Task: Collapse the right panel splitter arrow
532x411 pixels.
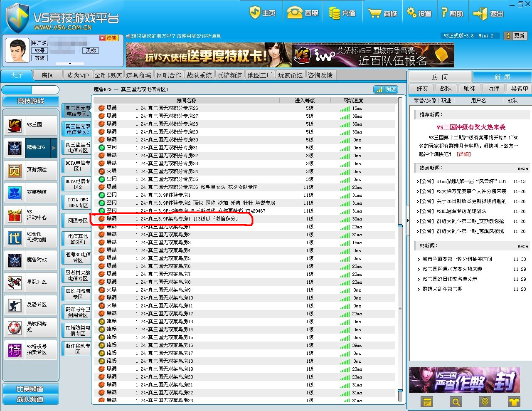Action: click(407, 220)
